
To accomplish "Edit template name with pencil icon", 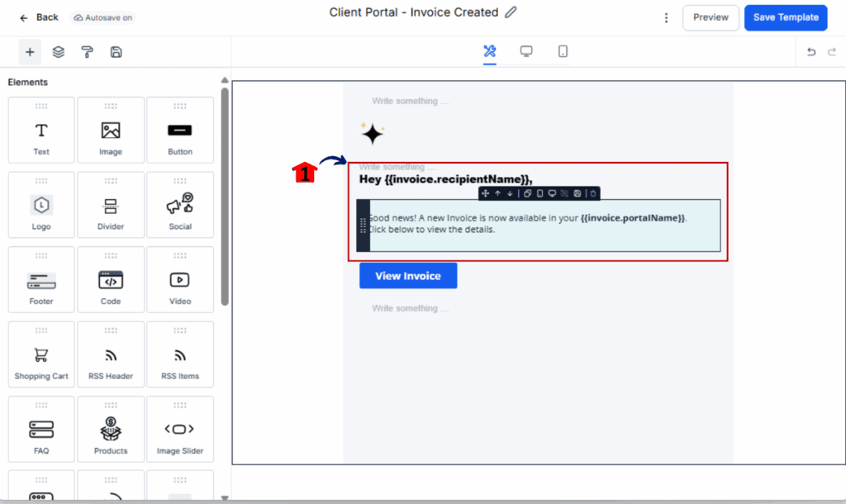I will coord(511,12).
